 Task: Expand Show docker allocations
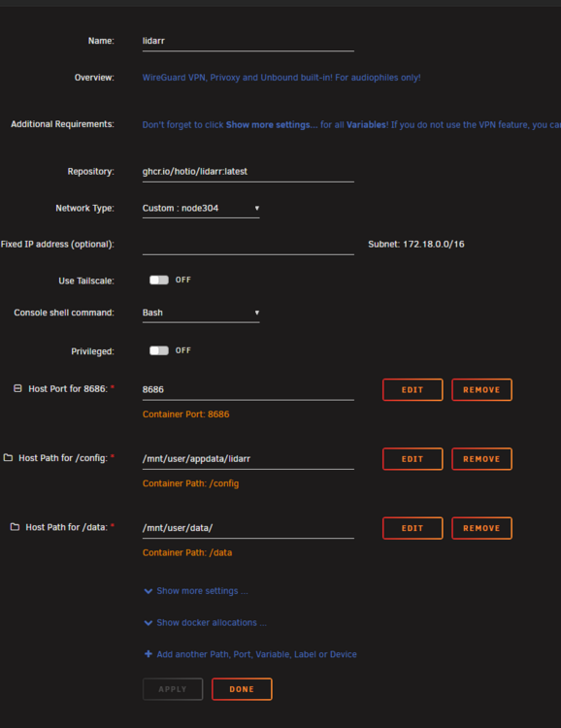[212, 622]
